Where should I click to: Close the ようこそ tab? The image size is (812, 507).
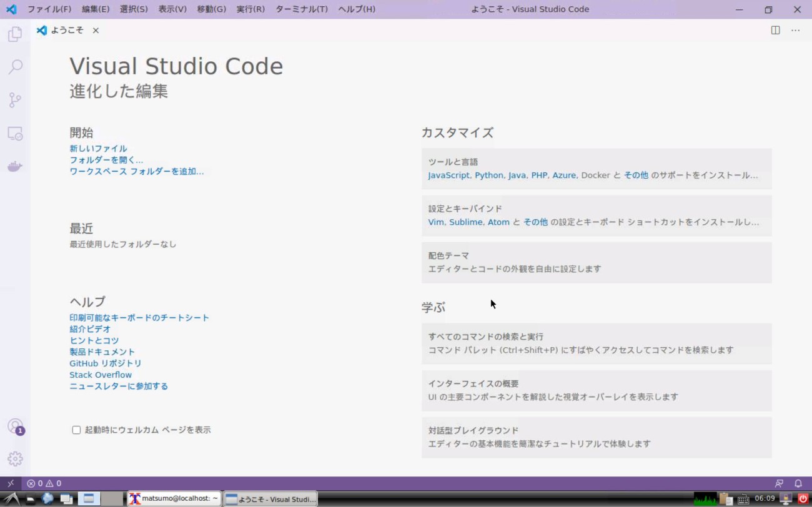click(x=96, y=30)
